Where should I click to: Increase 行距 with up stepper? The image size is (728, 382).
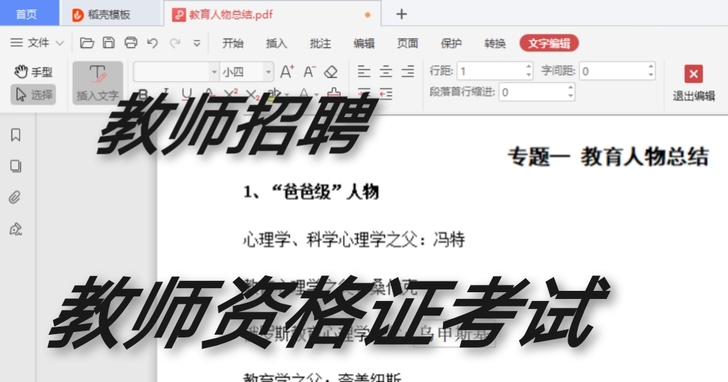(528, 67)
